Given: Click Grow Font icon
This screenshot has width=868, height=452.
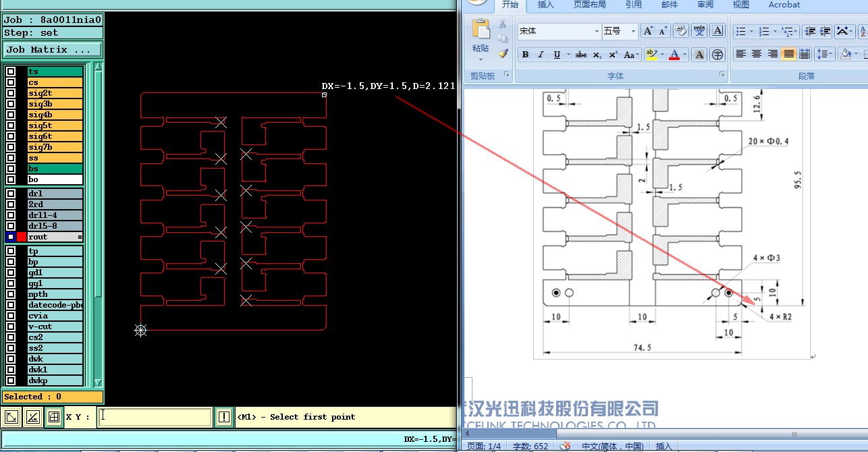Looking at the screenshot, I should point(648,31).
